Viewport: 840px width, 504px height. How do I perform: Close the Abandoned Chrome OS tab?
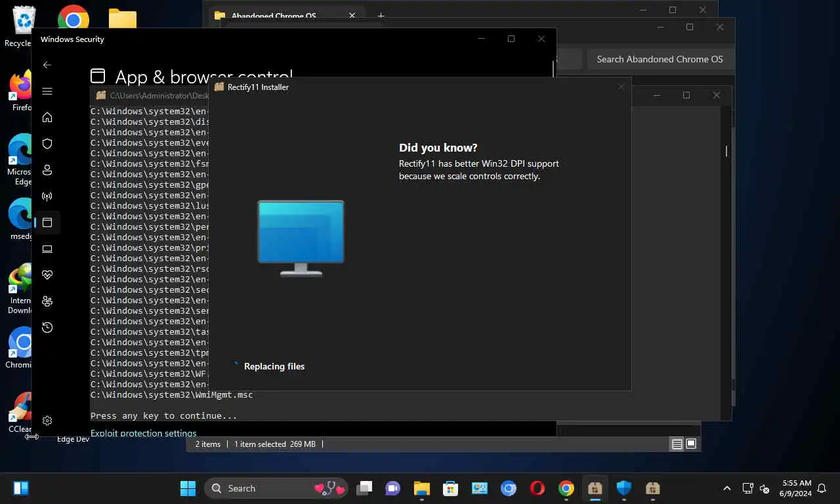[x=352, y=16]
